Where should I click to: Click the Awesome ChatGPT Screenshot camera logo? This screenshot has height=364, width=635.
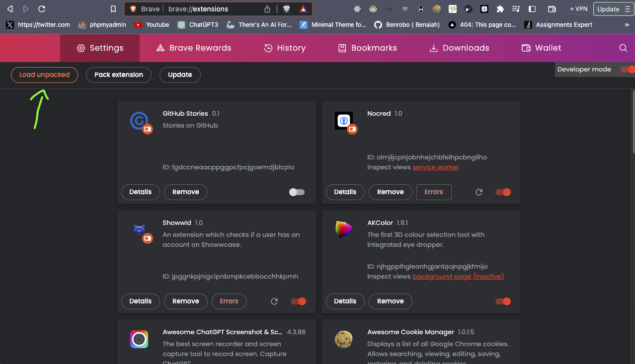(x=139, y=339)
